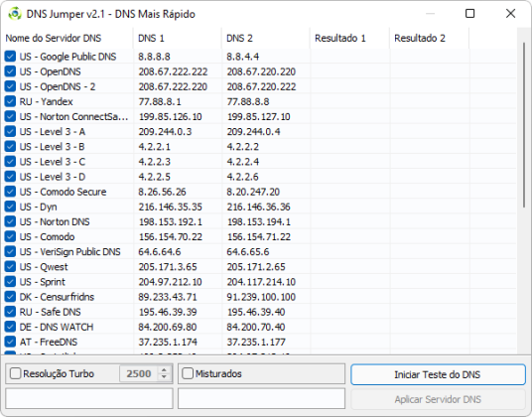Sort by the DNS 1 column header
The image size is (532, 417).
tap(178, 38)
